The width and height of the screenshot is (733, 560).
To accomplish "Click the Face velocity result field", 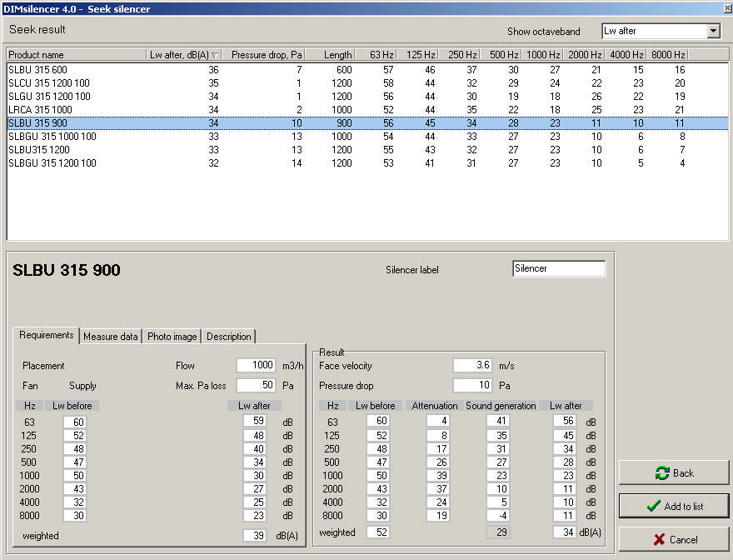I will [472, 365].
